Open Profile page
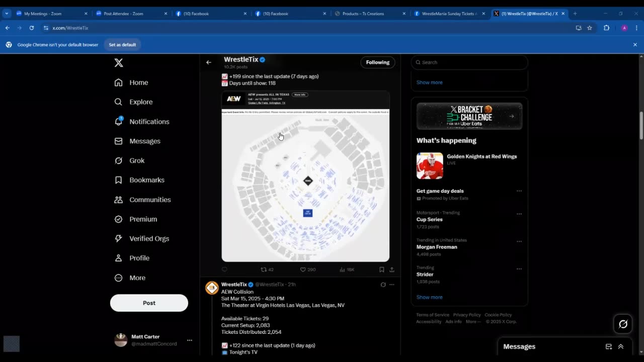The height and width of the screenshot is (362, 644). tap(132, 258)
